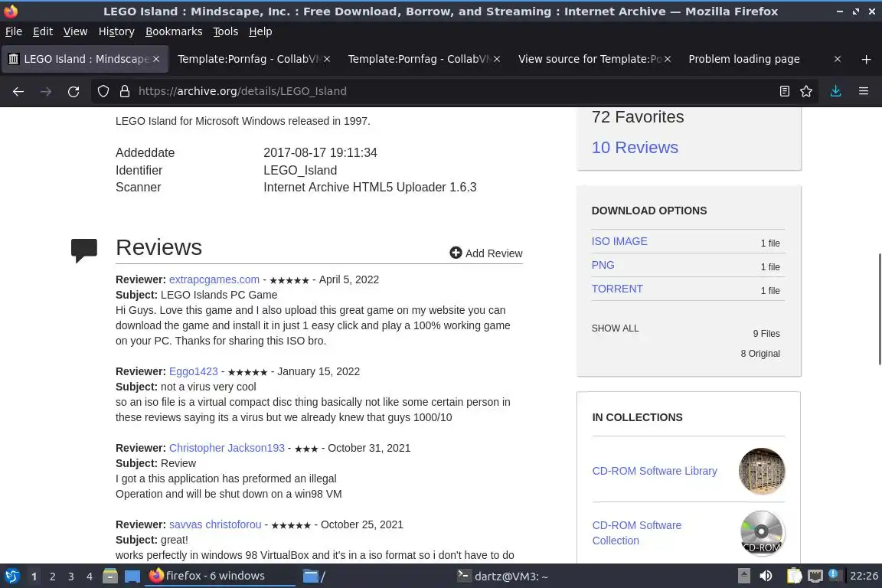Click the CD-ROM disc collection thumbnail
The image size is (882, 588).
pyautogui.click(x=762, y=533)
